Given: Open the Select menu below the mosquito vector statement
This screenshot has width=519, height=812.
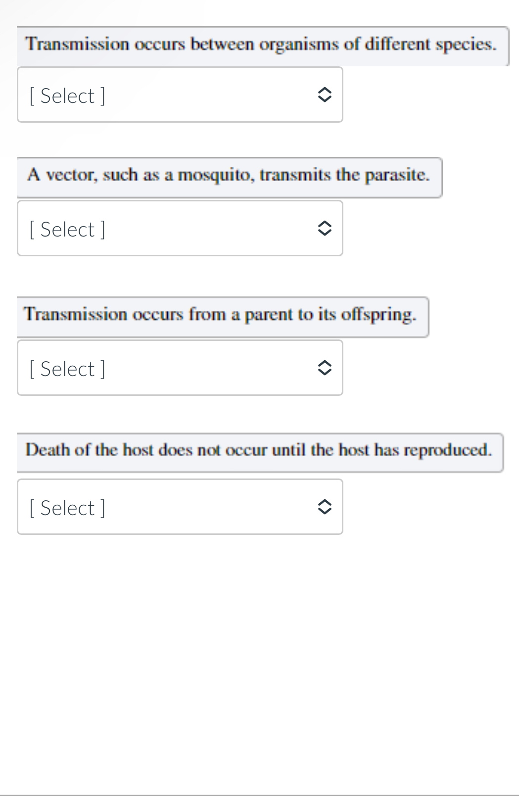Looking at the screenshot, I should [180, 229].
